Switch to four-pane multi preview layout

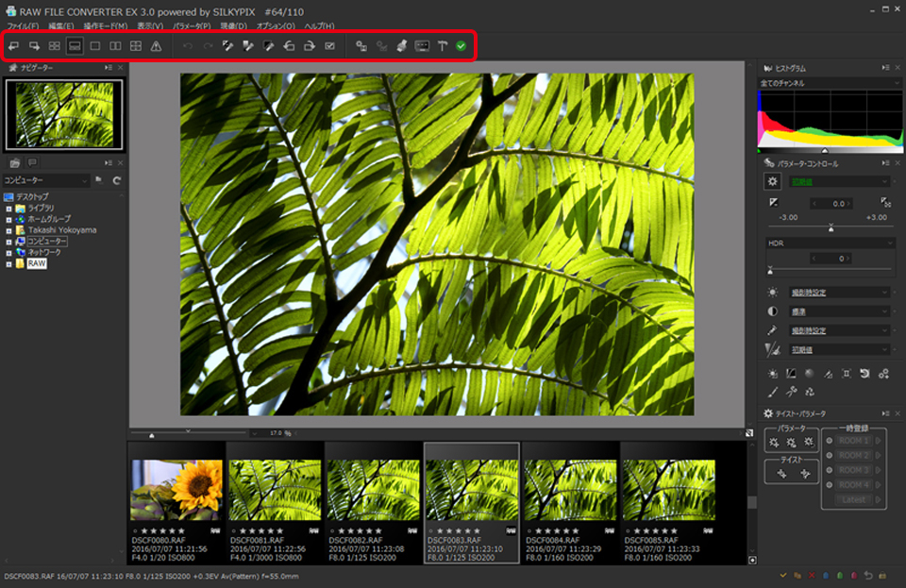coord(136,46)
